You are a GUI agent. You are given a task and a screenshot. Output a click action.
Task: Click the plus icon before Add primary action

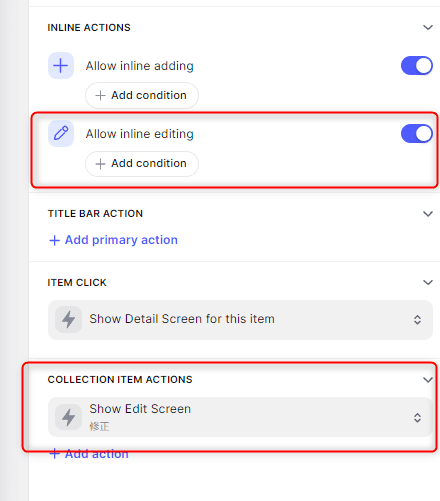54,240
